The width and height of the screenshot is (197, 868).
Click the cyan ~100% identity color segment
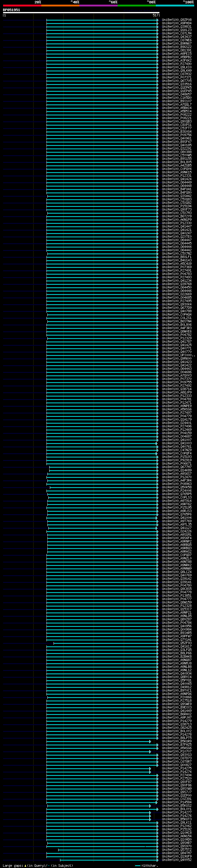click(x=175, y=6)
